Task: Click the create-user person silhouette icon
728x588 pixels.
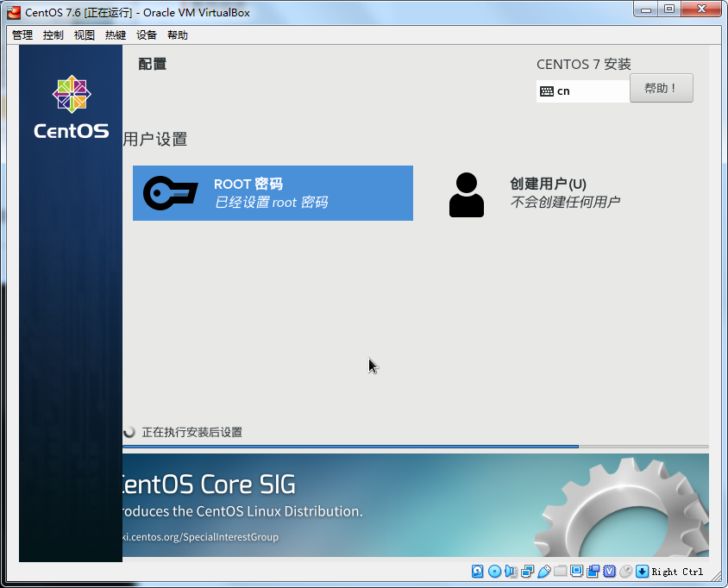Action: (466, 195)
